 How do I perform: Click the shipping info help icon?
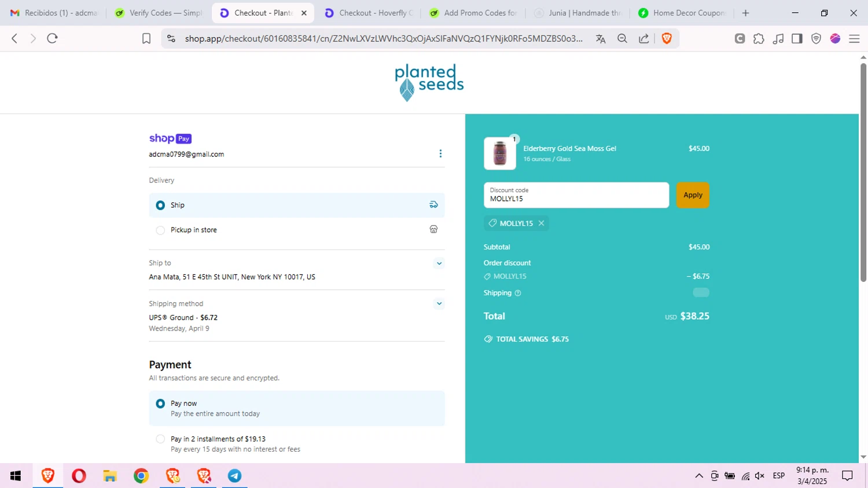(x=518, y=293)
